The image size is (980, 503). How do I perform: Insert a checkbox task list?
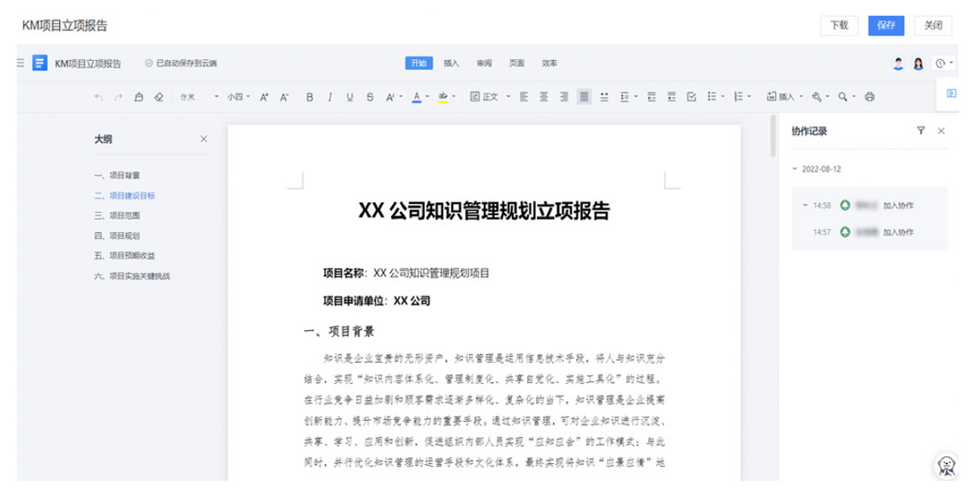691,97
